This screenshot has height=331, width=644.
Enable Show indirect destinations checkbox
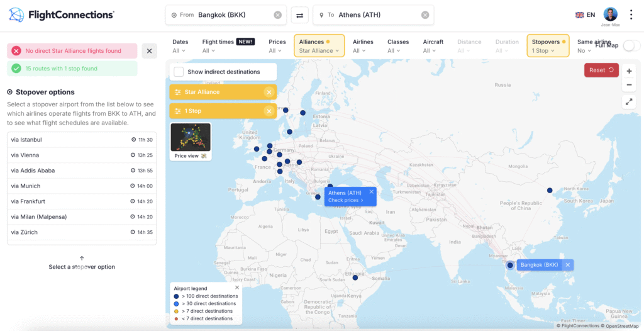pyautogui.click(x=179, y=72)
